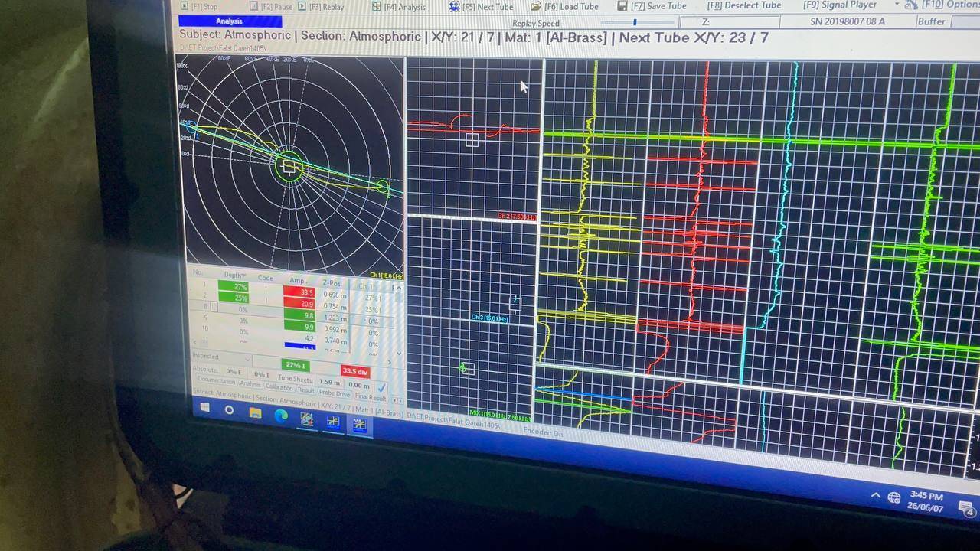Click the Code column header
Viewport: 980px width, 551px height.
pos(265,278)
